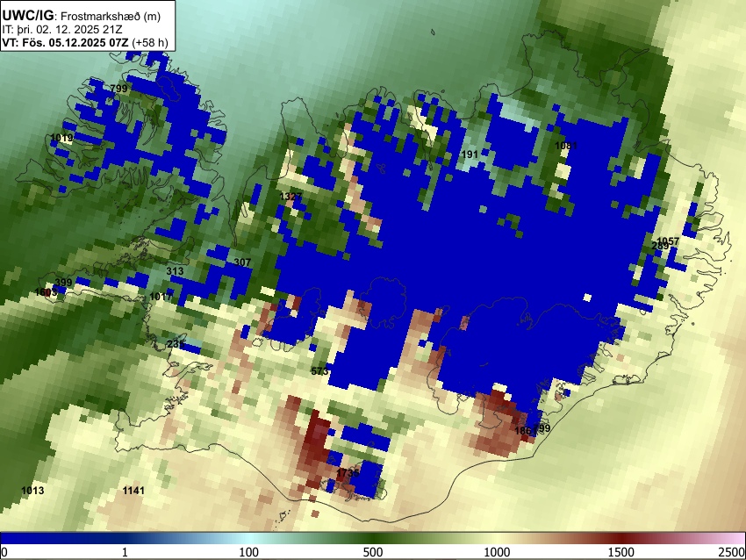The image size is (746, 560).
Task: Click the 1019 value label
Action: click(x=61, y=138)
